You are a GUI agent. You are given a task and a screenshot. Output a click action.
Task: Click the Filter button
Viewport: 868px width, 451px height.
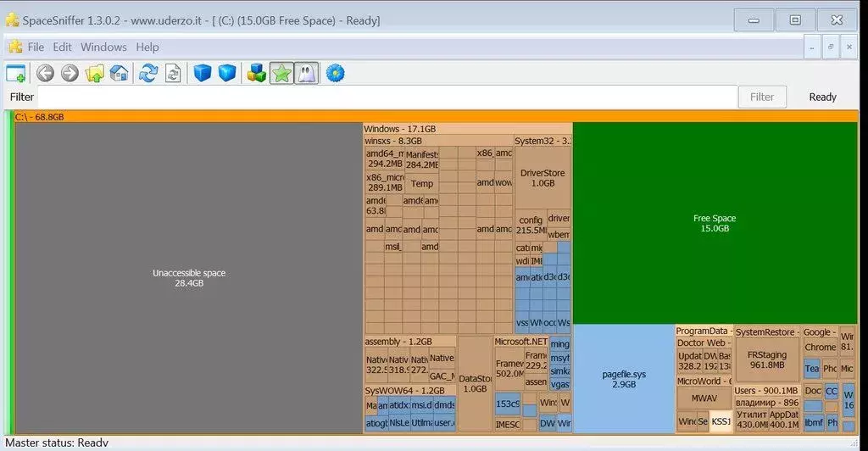pos(762,97)
